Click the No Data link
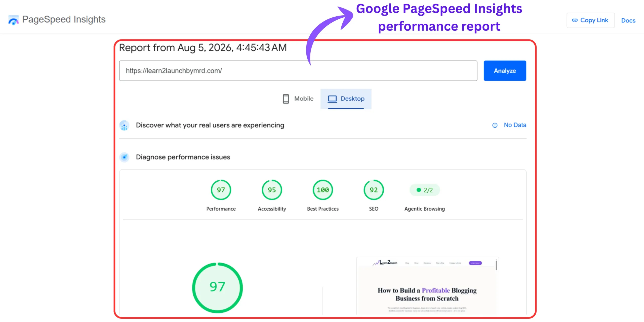This screenshot has width=644, height=322. (x=515, y=125)
